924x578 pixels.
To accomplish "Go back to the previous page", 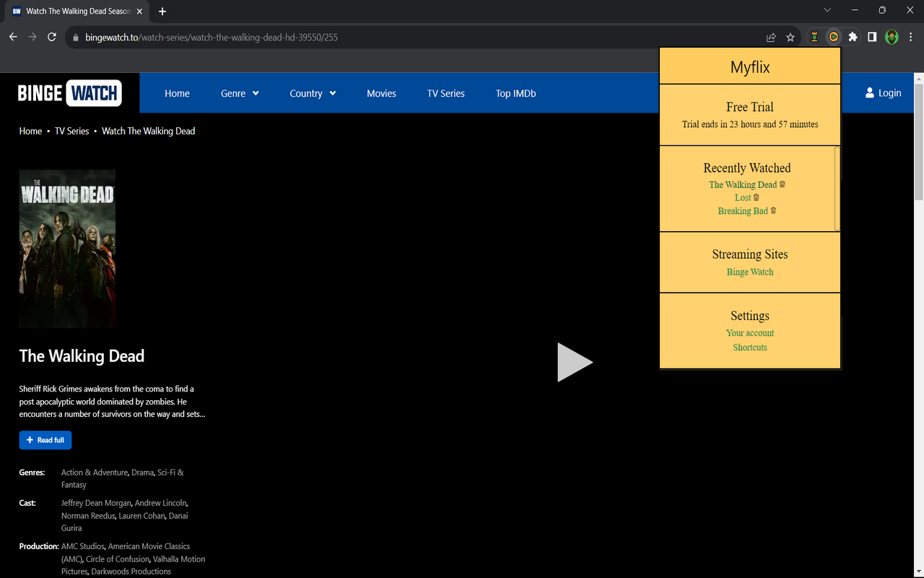I will 13,37.
